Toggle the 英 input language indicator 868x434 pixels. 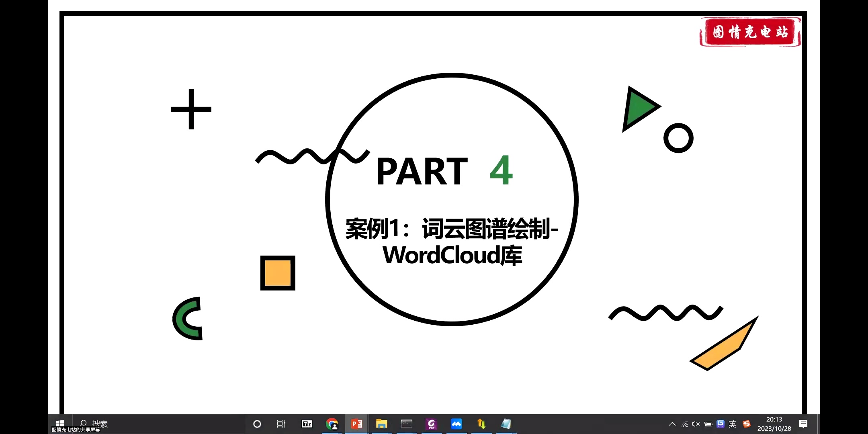pyautogui.click(x=732, y=424)
